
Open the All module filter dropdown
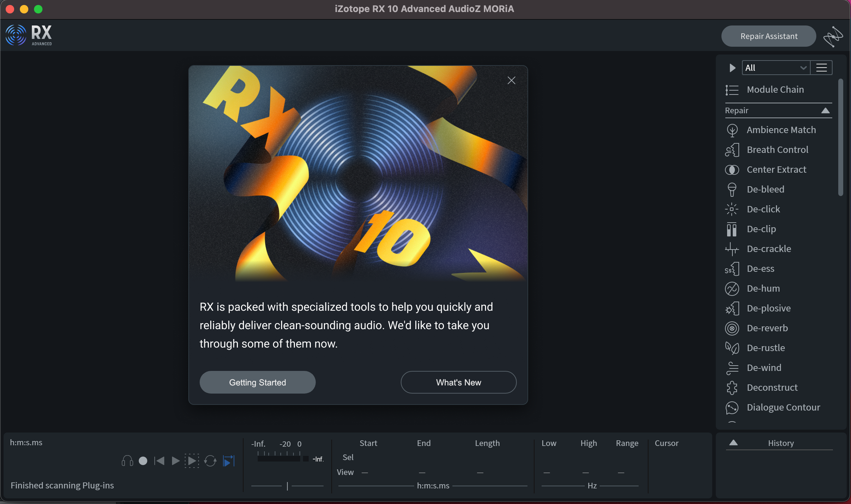(776, 68)
